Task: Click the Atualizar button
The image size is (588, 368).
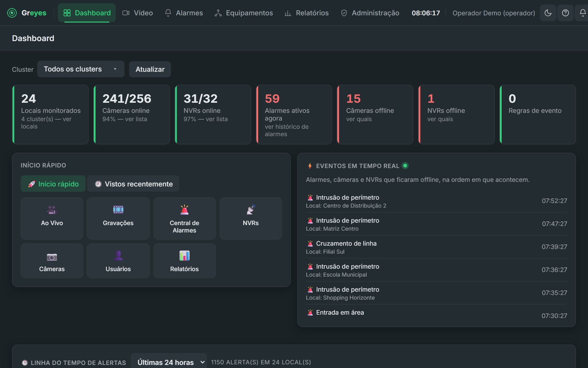Action: pos(150,69)
